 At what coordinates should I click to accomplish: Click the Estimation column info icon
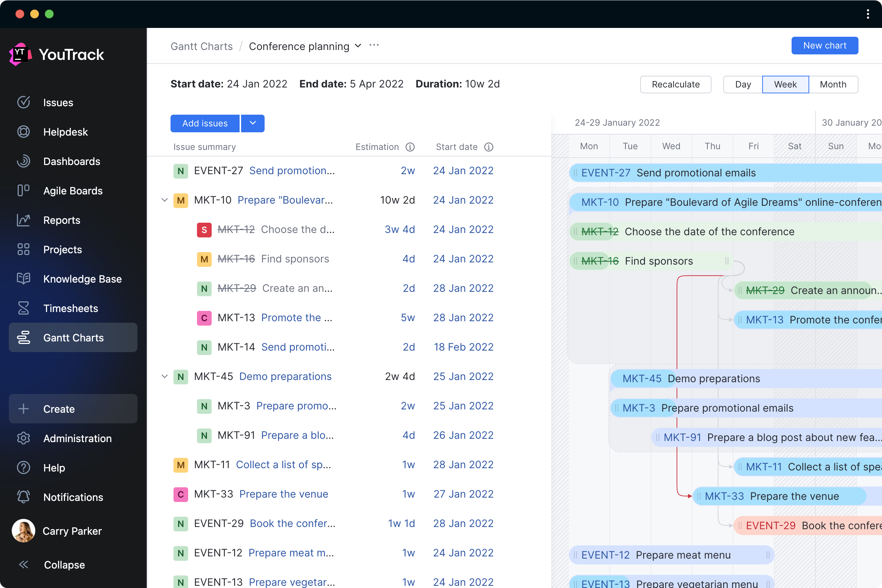410,147
